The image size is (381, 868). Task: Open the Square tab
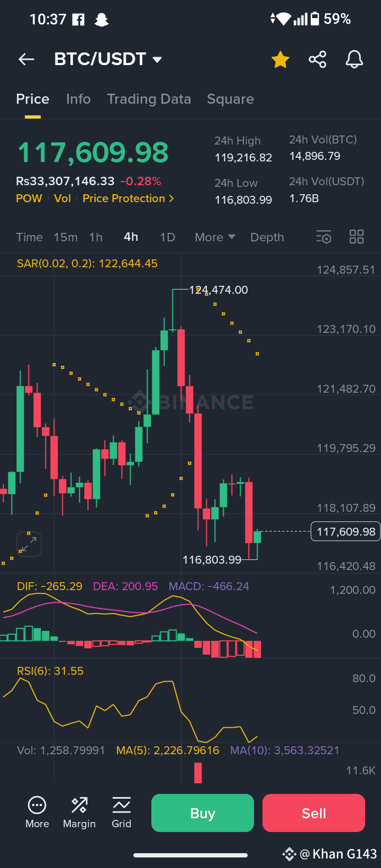230,99
